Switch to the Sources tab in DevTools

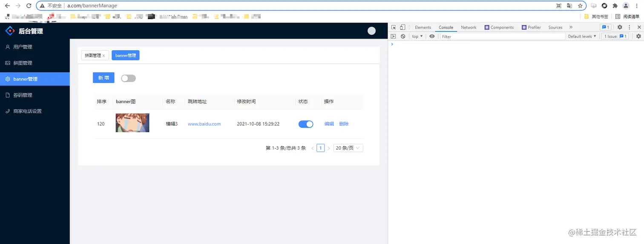pyautogui.click(x=555, y=27)
